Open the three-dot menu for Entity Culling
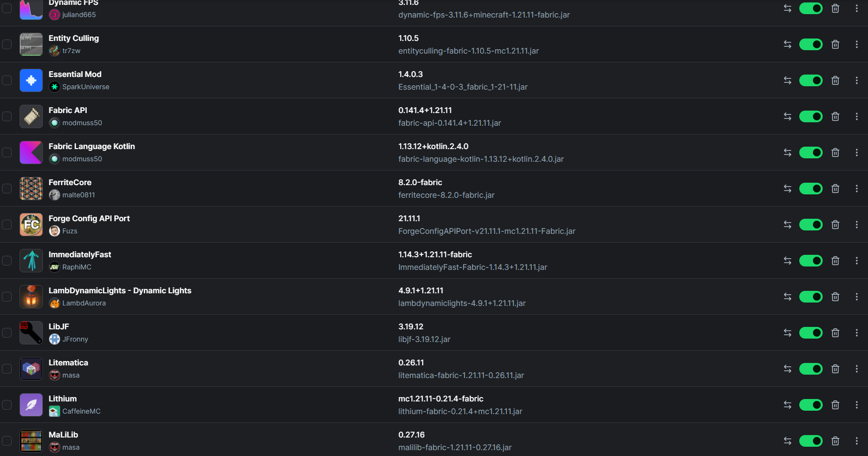This screenshot has width=868, height=456. point(857,44)
